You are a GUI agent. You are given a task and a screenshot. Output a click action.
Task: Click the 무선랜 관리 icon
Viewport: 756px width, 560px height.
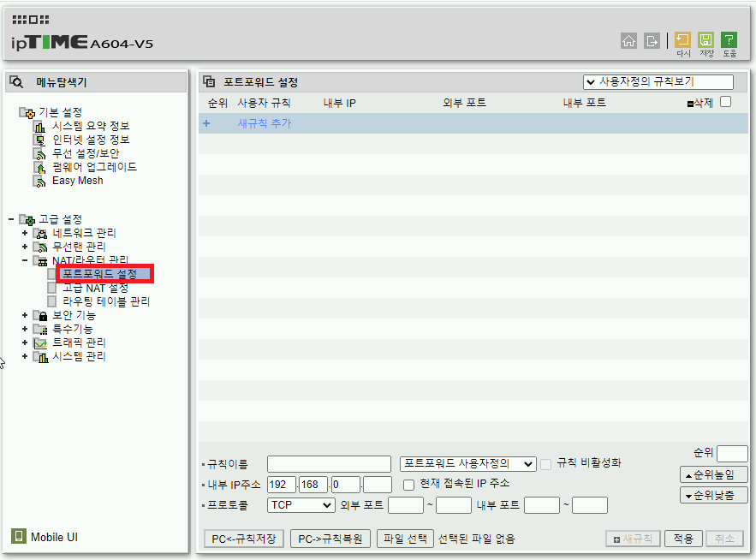pos(40,247)
